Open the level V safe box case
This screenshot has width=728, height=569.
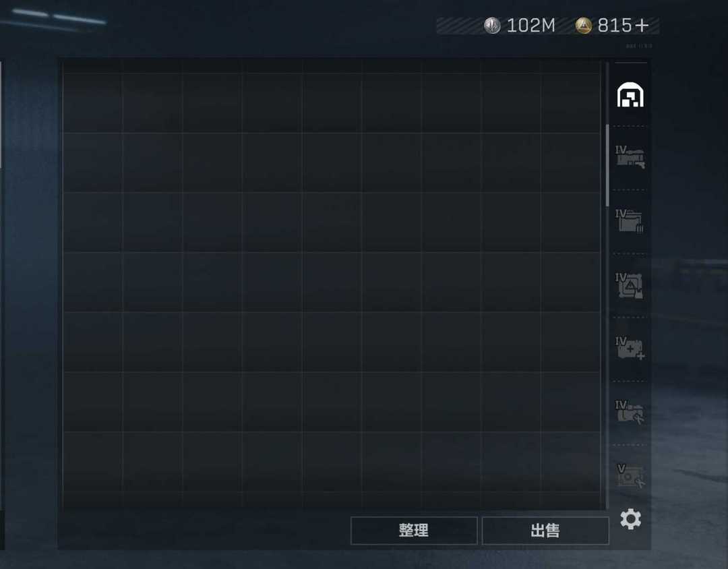(630, 476)
